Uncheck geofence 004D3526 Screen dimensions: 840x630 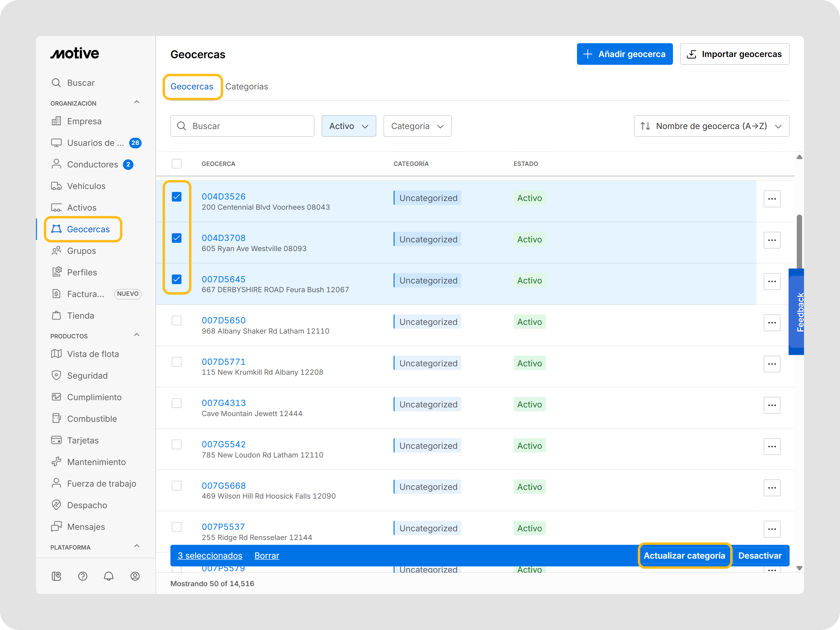click(177, 197)
